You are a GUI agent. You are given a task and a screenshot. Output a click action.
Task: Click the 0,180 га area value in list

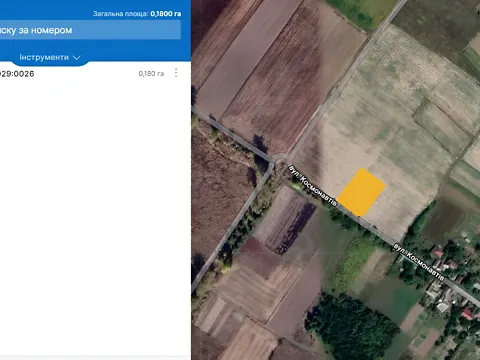(151, 73)
